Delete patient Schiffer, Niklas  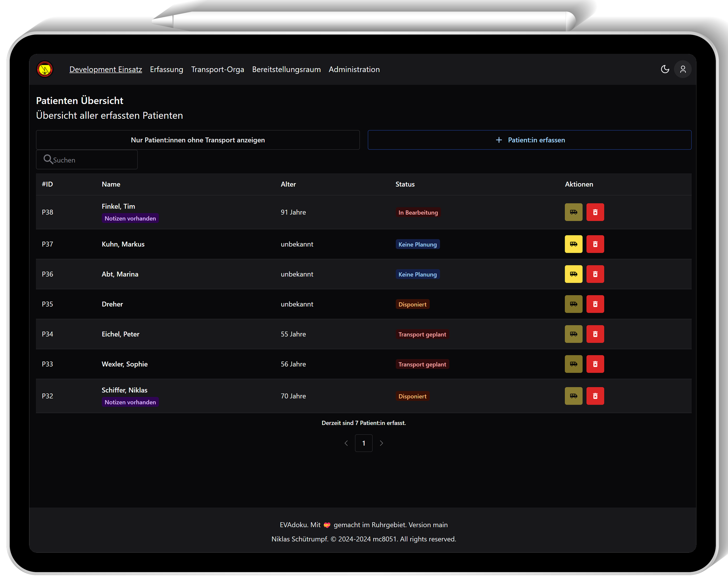[x=595, y=396]
